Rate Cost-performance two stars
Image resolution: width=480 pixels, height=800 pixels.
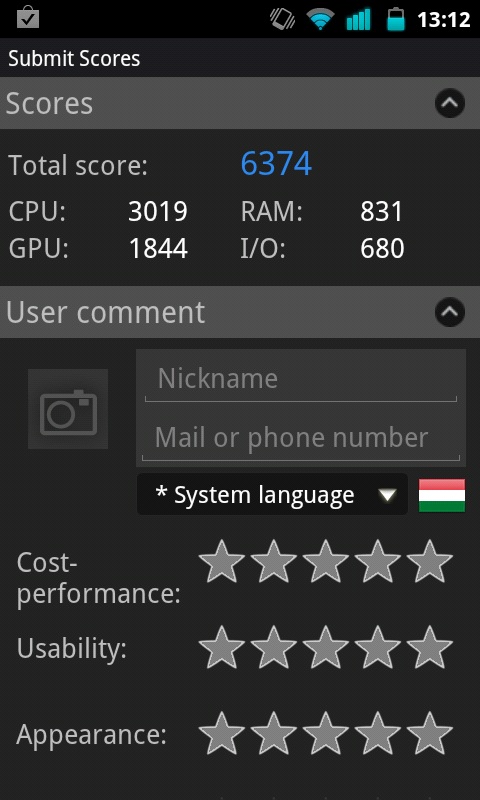(x=273, y=562)
